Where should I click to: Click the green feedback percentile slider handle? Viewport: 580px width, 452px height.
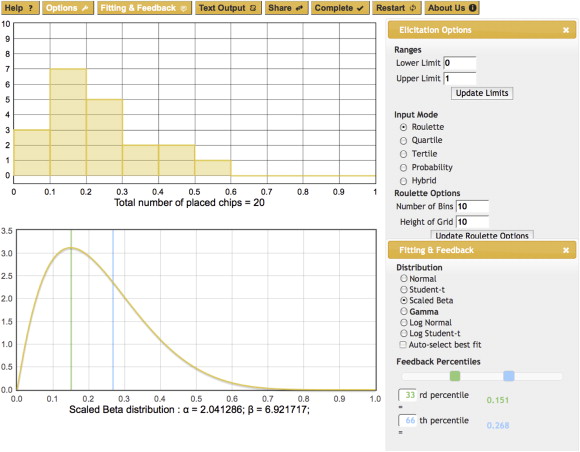pos(455,376)
